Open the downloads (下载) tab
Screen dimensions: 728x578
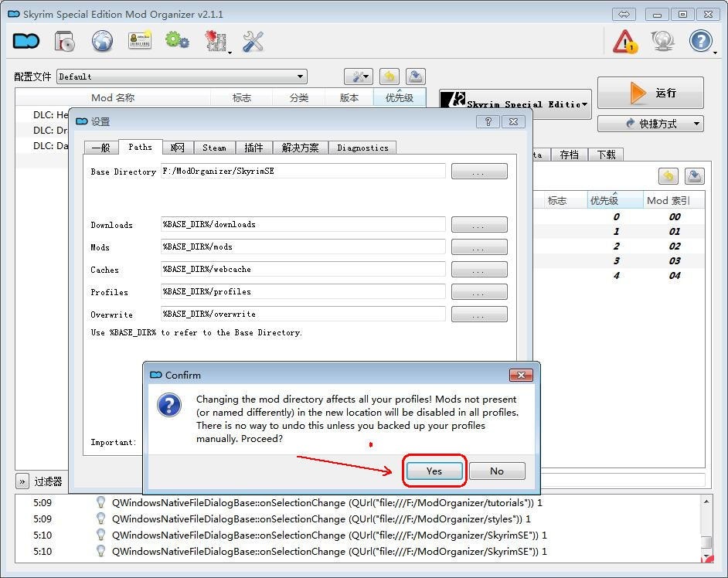pyautogui.click(x=606, y=155)
